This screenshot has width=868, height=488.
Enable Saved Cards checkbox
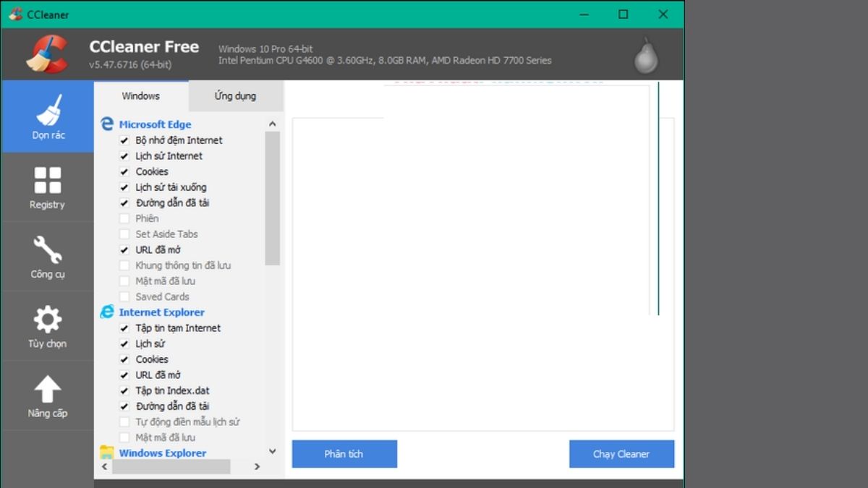point(124,296)
